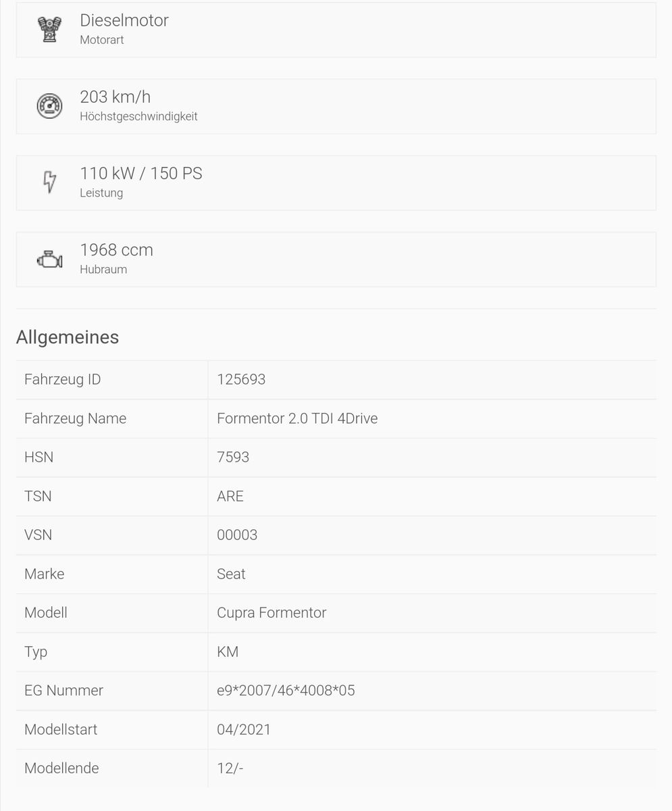Click the lightning bolt power icon

click(49, 182)
